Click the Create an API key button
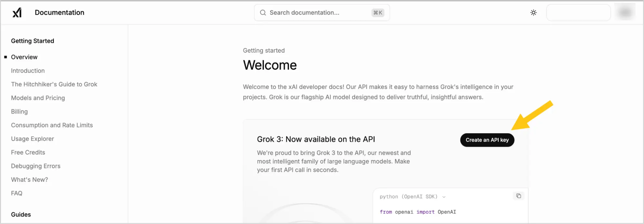 pos(487,140)
